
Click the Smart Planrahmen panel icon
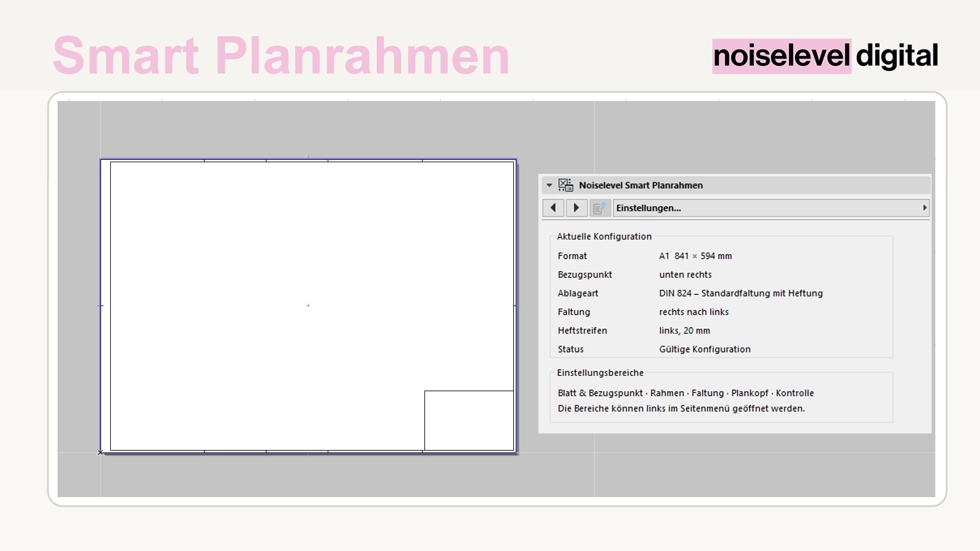[566, 185]
